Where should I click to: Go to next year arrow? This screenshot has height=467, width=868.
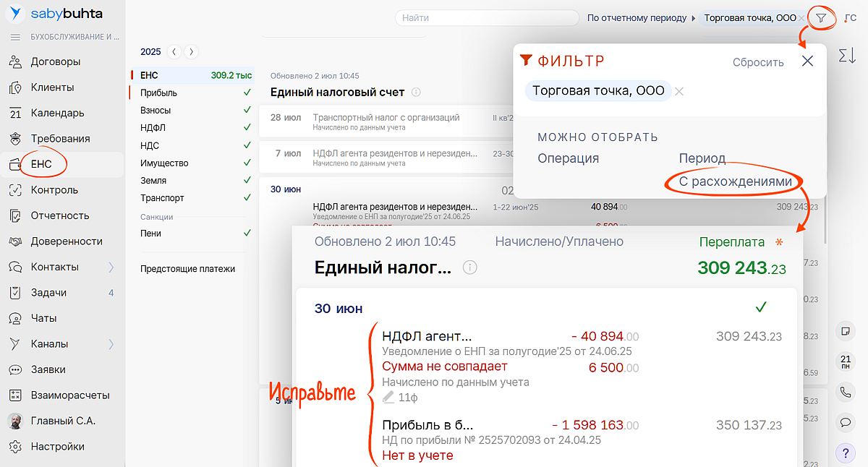pos(190,51)
